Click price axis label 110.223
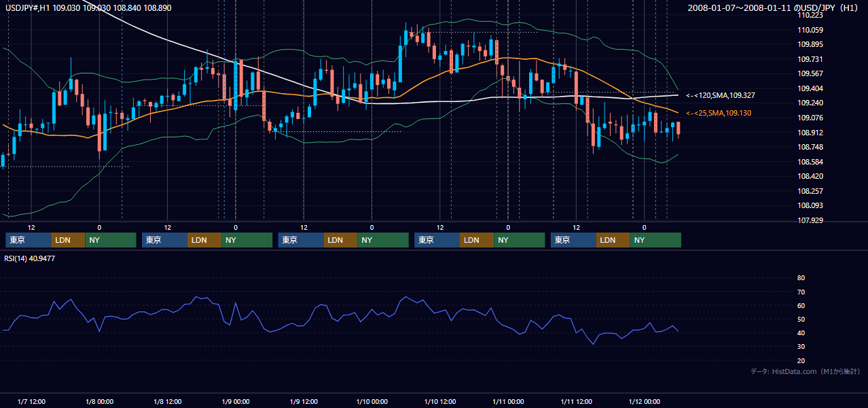The height and width of the screenshot is (408, 868). coord(812,15)
